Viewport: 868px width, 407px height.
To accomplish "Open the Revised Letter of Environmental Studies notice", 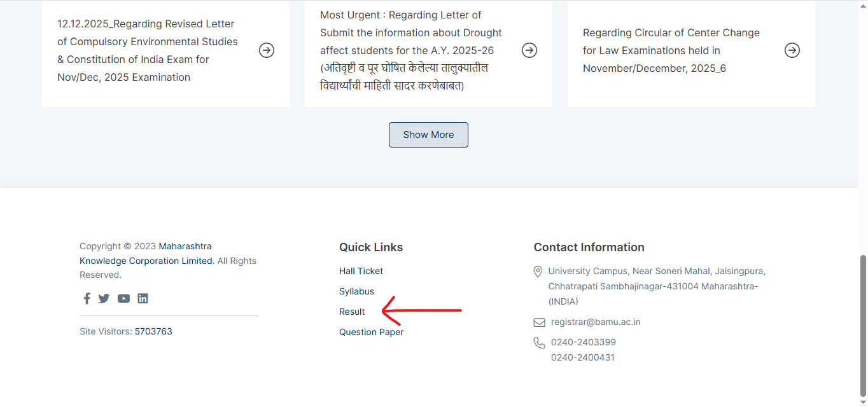I will tap(147, 50).
